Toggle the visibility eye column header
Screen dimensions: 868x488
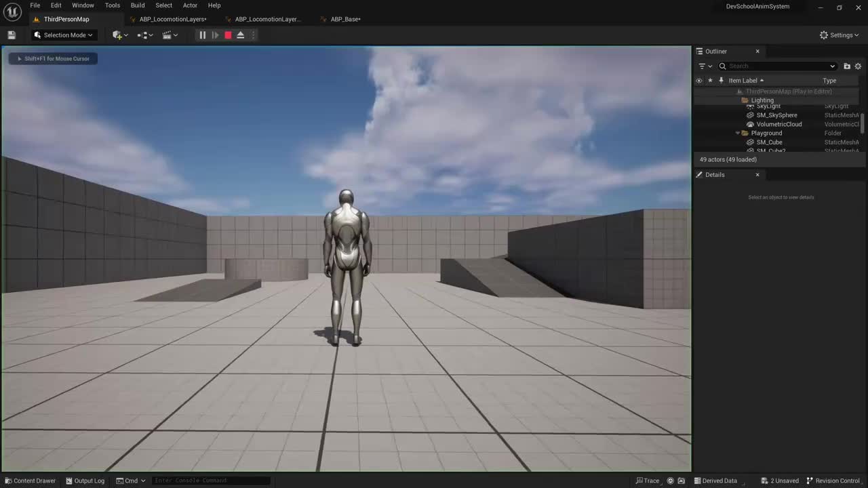[x=699, y=81]
